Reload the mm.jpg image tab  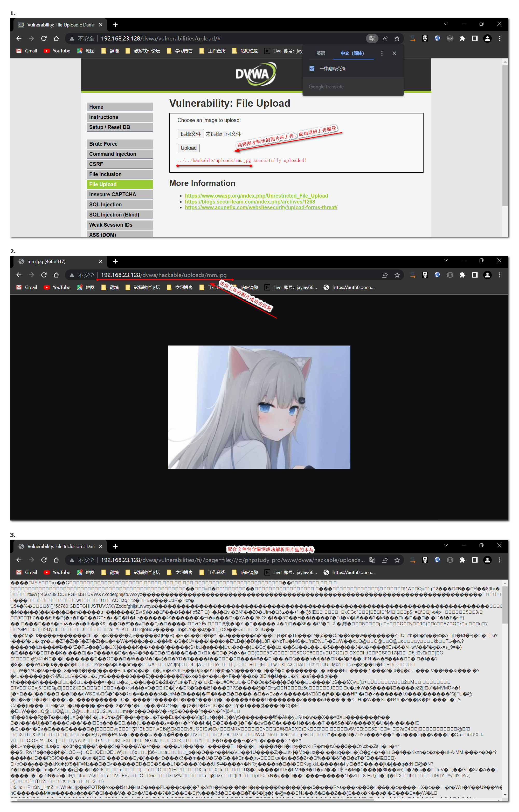pyautogui.click(x=44, y=275)
